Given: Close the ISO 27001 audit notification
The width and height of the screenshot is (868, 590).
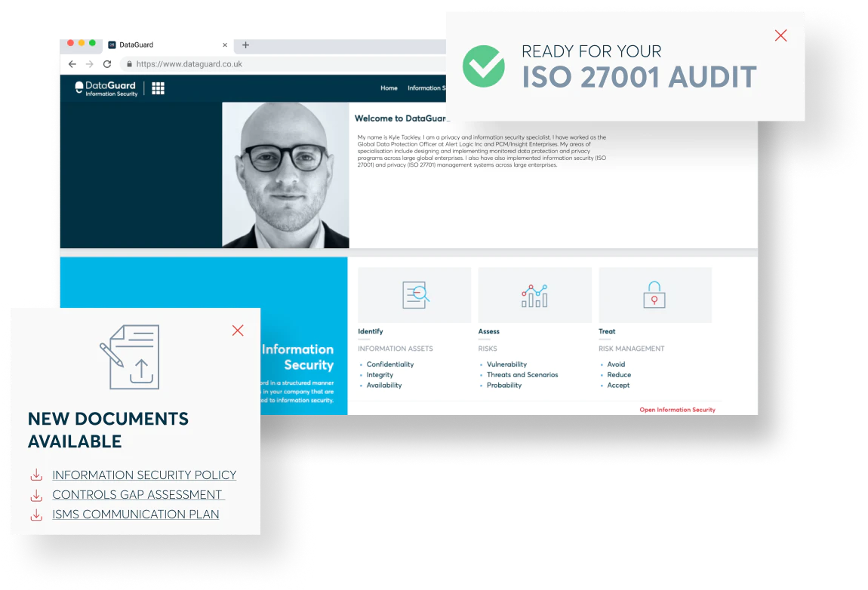Looking at the screenshot, I should click(780, 35).
